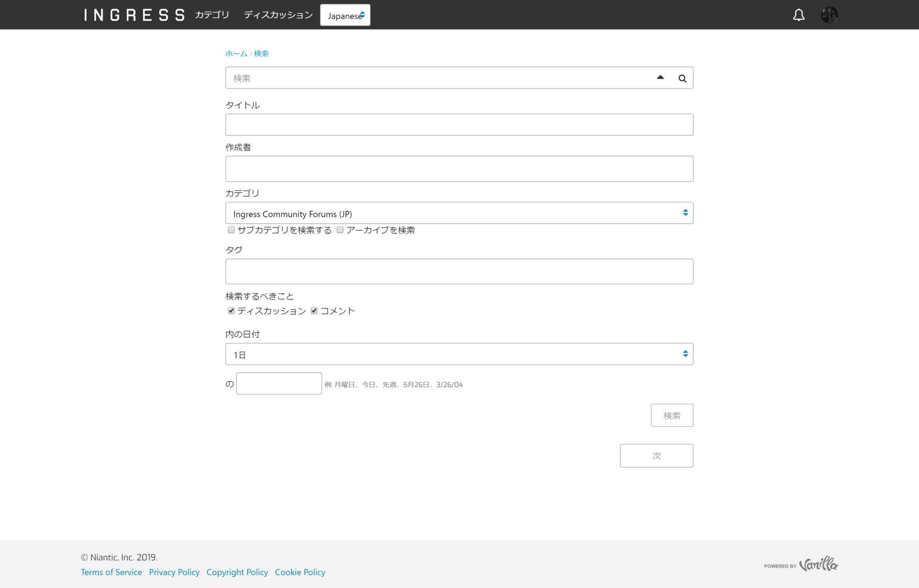Select ディスカッション in the navigation bar

click(x=278, y=15)
